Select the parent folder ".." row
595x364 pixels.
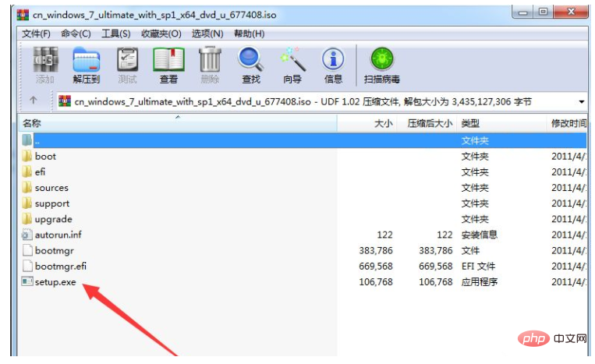pyautogui.click(x=303, y=140)
